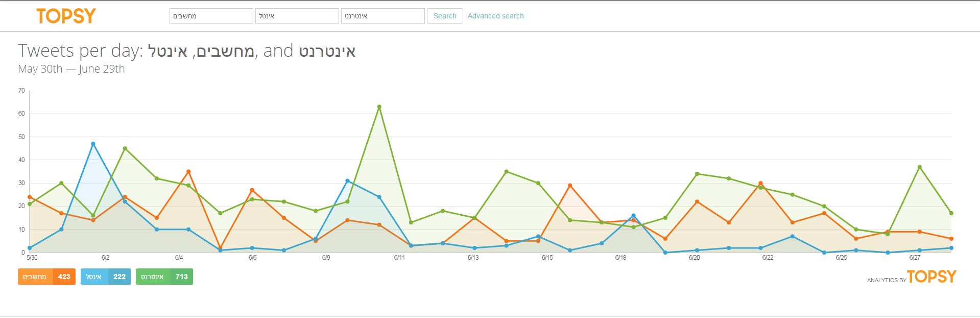Image resolution: width=980 pixels, height=318 pixels.
Task: Click the third search field containing אינטרנט
Action: click(x=383, y=16)
